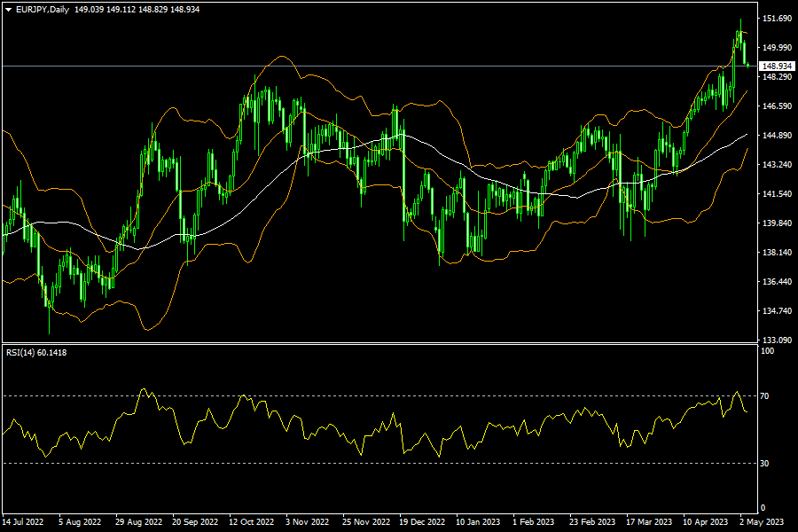This screenshot has width=798, height=532.
Task: Click the 3 Nov 2022 date label
Action: [308, 522]
